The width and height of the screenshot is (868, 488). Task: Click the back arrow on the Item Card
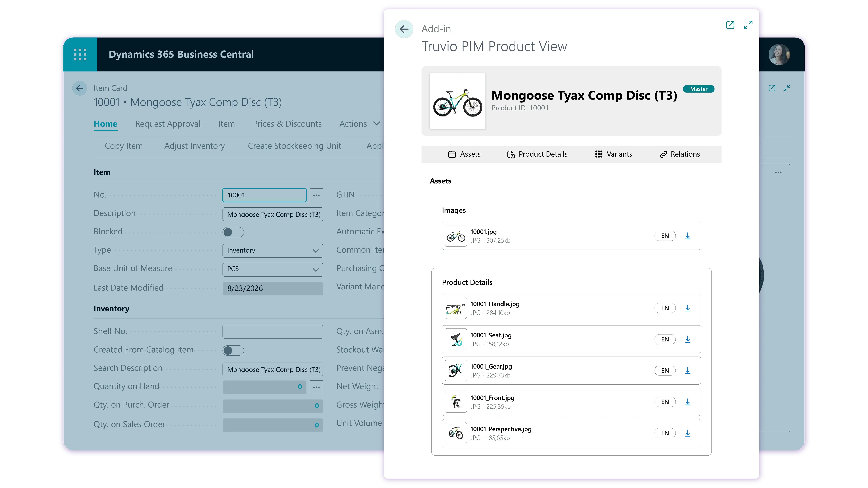click(79, 88)
